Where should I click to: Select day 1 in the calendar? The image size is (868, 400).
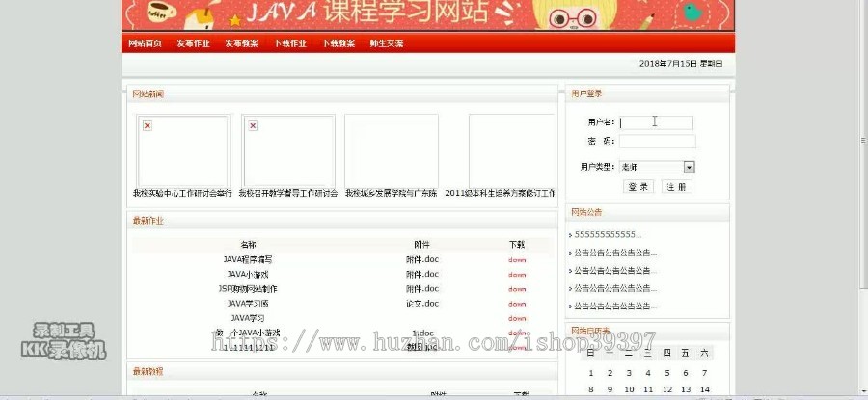coord(591,373)
